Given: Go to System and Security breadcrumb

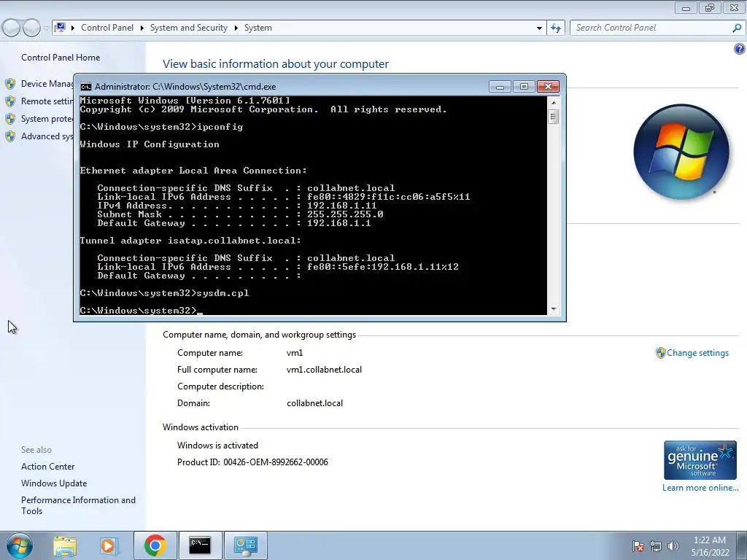Looking at the screenshot, I should [189, 28].
